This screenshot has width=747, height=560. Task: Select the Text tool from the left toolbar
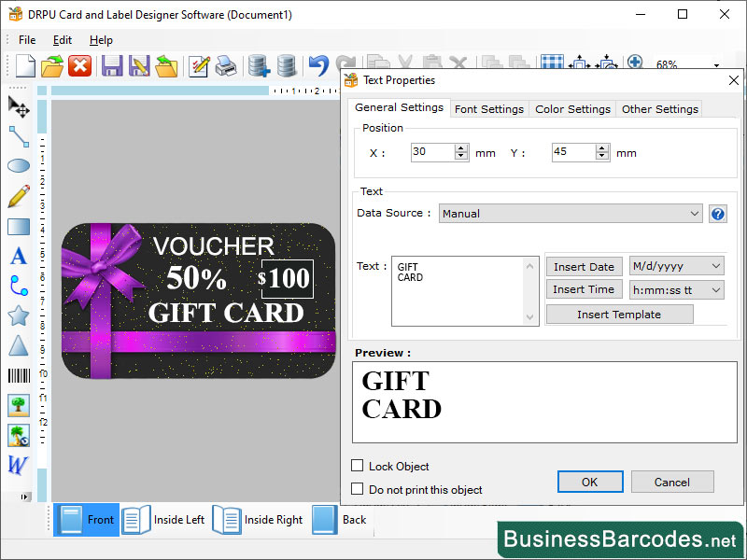[20, 256]
